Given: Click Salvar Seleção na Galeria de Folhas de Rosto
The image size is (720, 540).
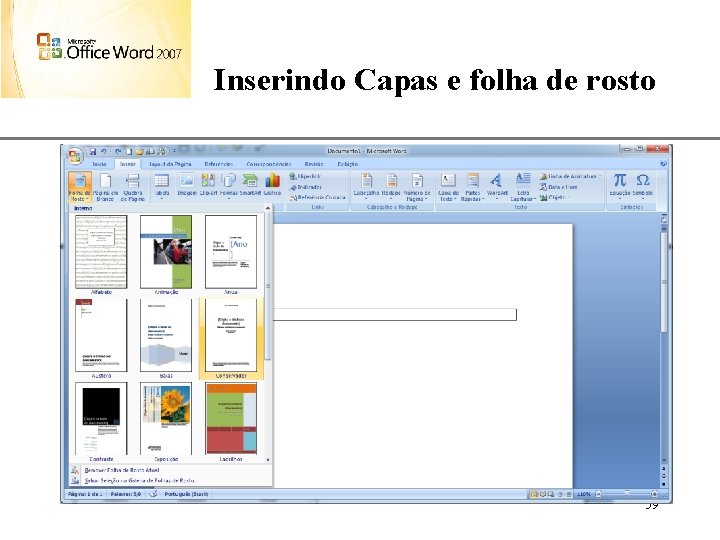Looking at the screenshot, I should pyautogui.click(x=141, y=481).
